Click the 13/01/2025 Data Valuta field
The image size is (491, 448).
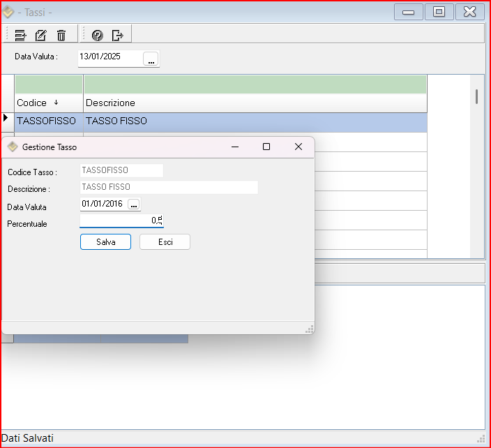coord(110,57)
